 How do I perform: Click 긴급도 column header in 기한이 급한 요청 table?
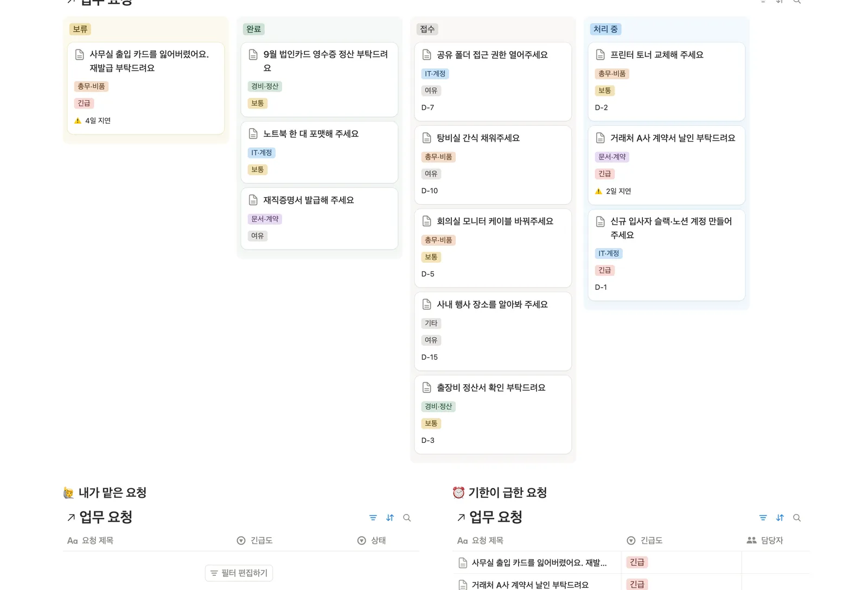tap(645, 541)
